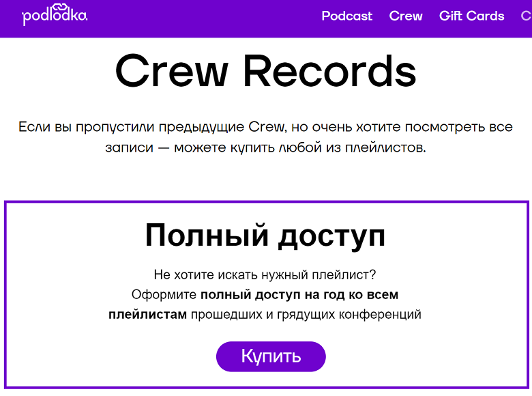Click the Podlodka logo in the header

point(55,16)
